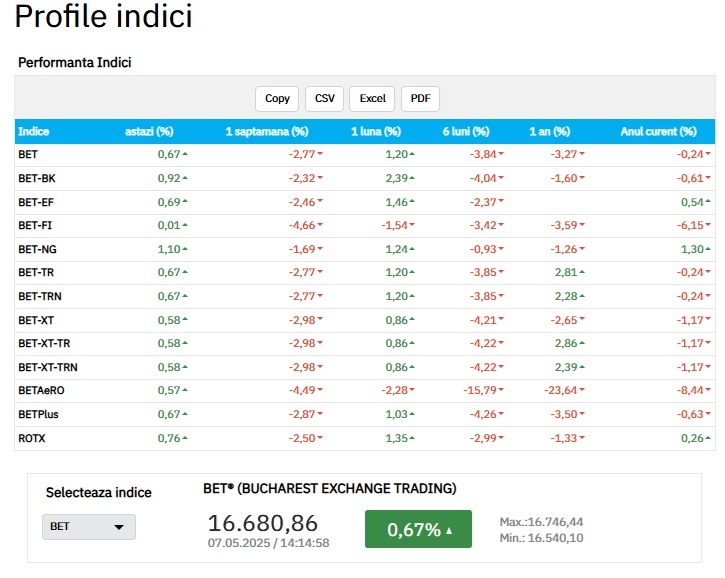Click the BET index value 16.680,86
725x578 pixels.
pos(262,523)
